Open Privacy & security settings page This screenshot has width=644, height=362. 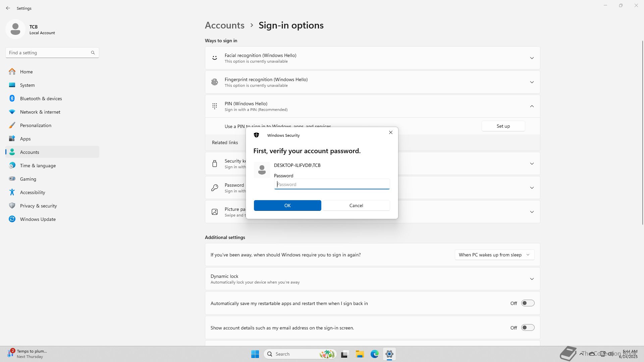(x=38, y=206)
